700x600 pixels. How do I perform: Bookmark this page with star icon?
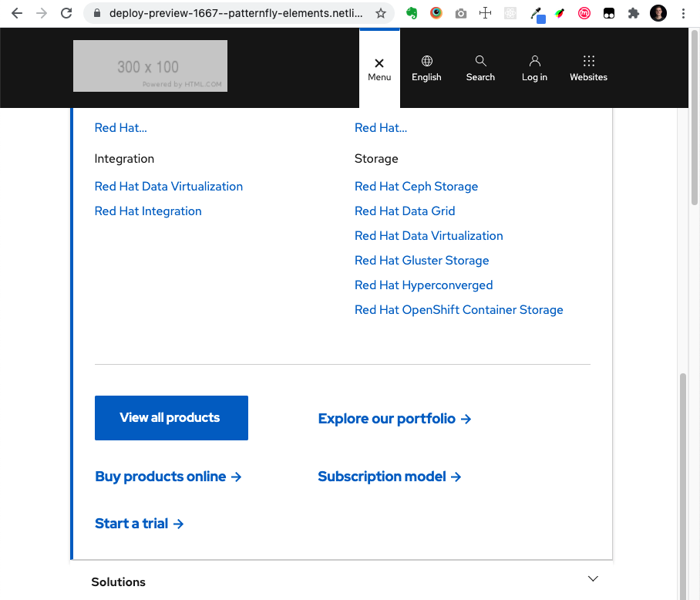(x=380, y=13)
